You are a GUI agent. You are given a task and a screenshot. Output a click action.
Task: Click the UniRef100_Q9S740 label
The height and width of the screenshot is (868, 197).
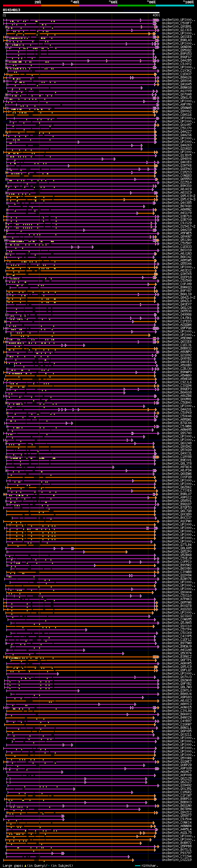[x=177, y=433]
